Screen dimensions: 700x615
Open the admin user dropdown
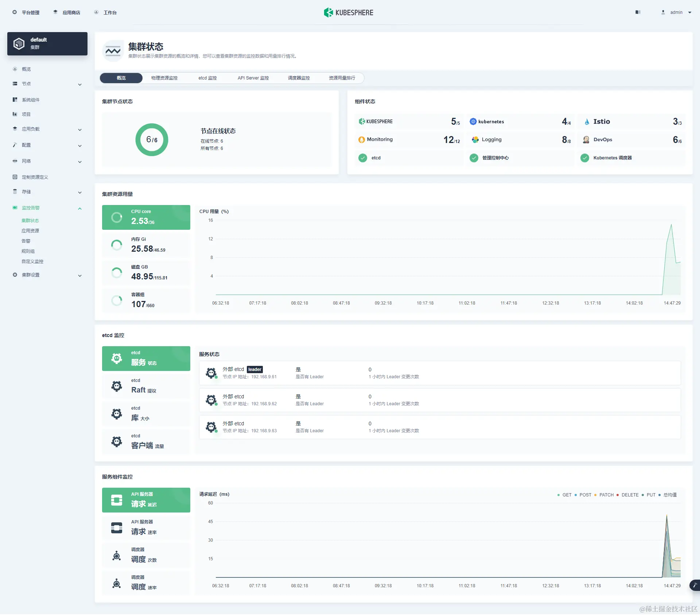coord(677,12)
